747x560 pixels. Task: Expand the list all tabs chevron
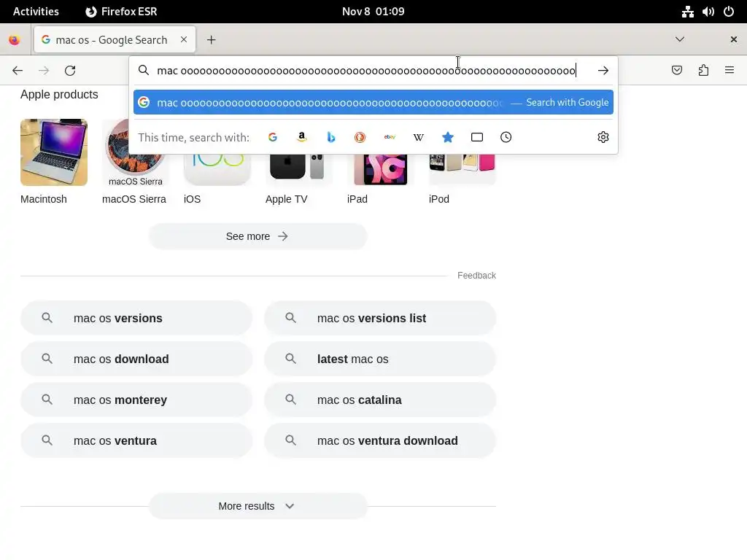pyautogui.click(x=680, y=39)
